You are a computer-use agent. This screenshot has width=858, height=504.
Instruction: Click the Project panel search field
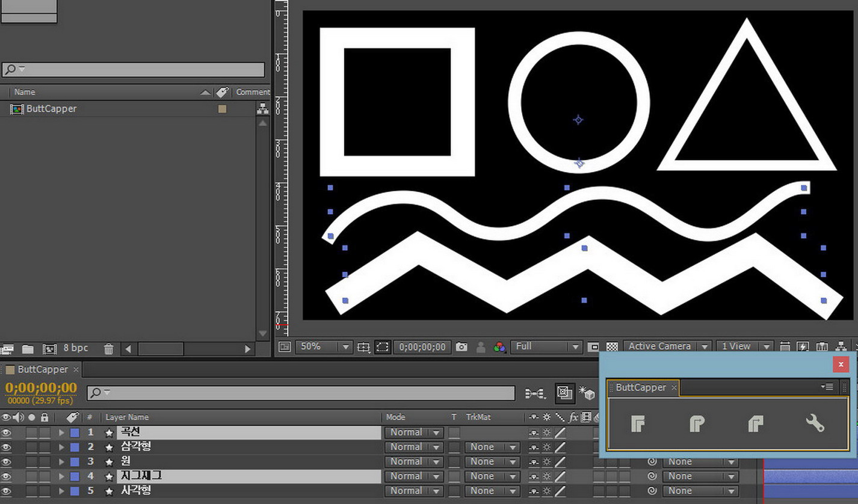[133, 70]
